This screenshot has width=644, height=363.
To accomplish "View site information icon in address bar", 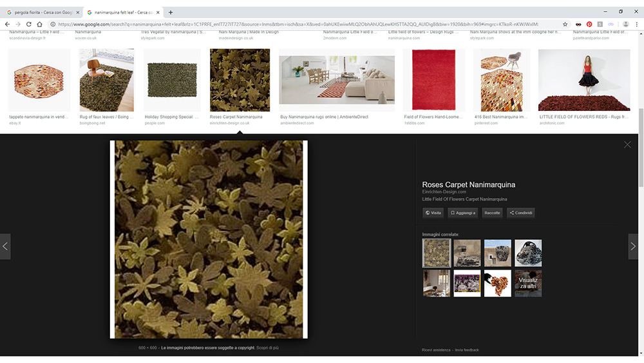I will (x=53, y=25).
